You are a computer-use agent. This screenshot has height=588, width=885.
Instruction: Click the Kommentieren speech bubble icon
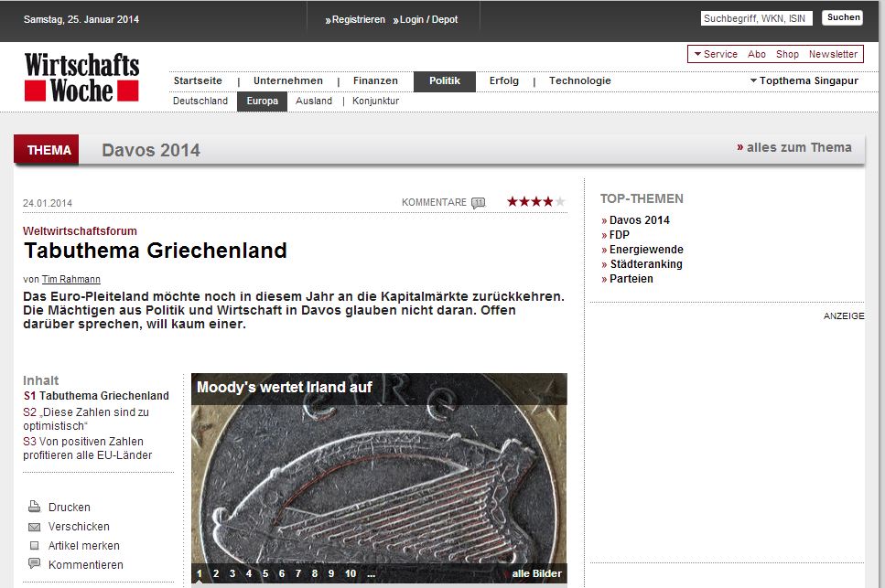[35, 564]
